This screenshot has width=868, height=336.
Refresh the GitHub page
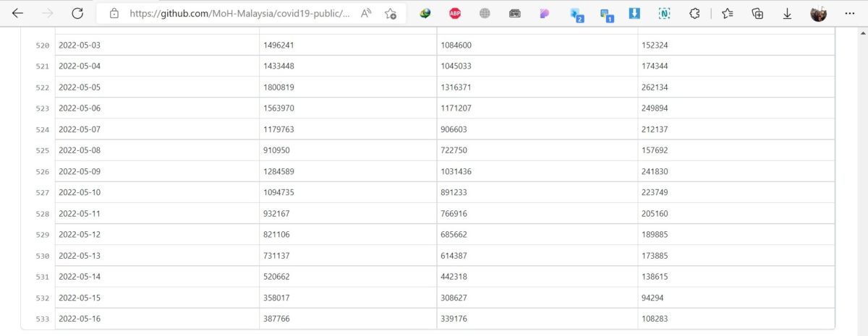tap(77, 13)
